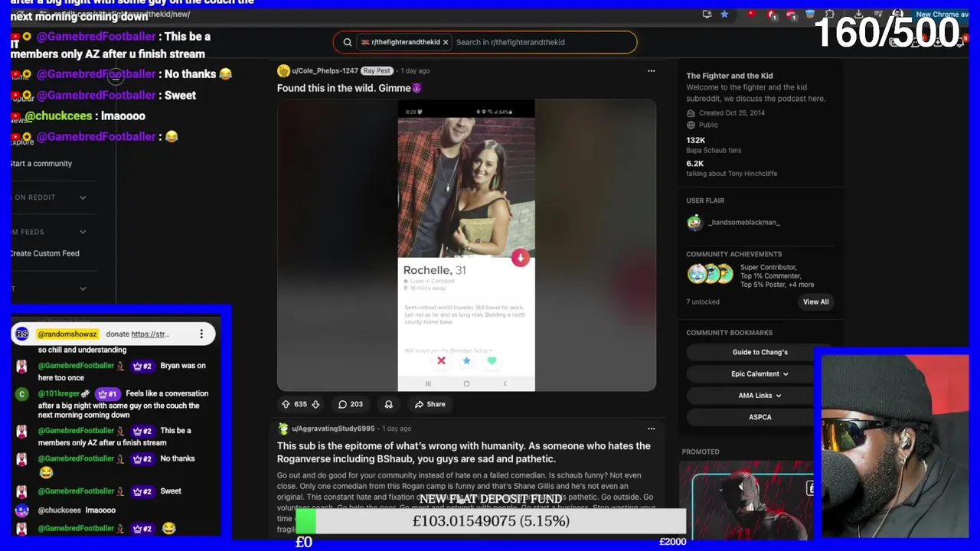Open options menu for Cole_Phelps post

[651, 70]
